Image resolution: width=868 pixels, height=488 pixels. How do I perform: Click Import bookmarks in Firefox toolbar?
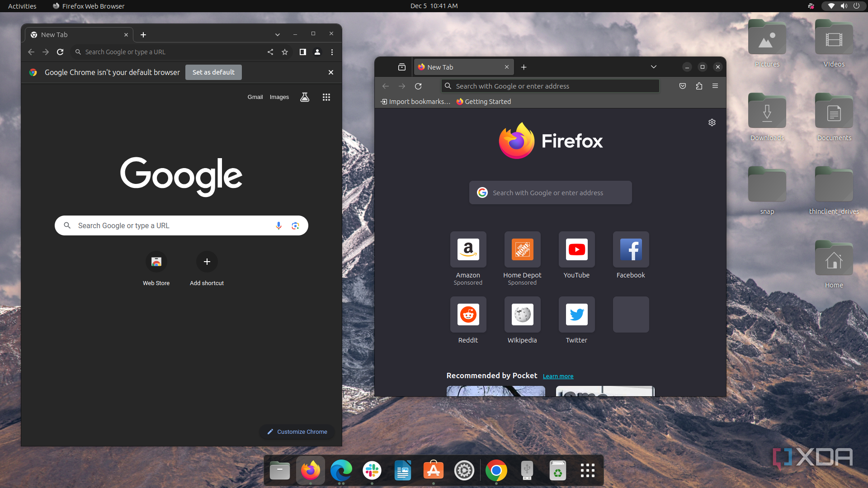point(415,102)
